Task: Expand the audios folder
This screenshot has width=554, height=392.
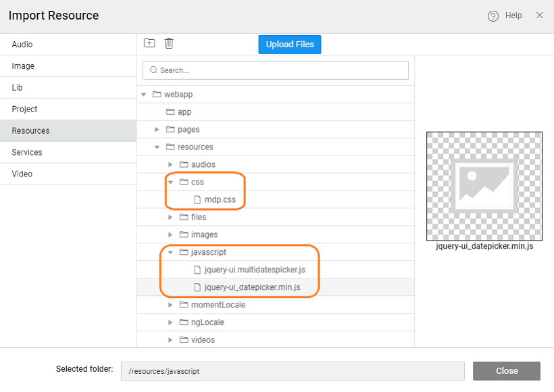Action: pos(170,164)
